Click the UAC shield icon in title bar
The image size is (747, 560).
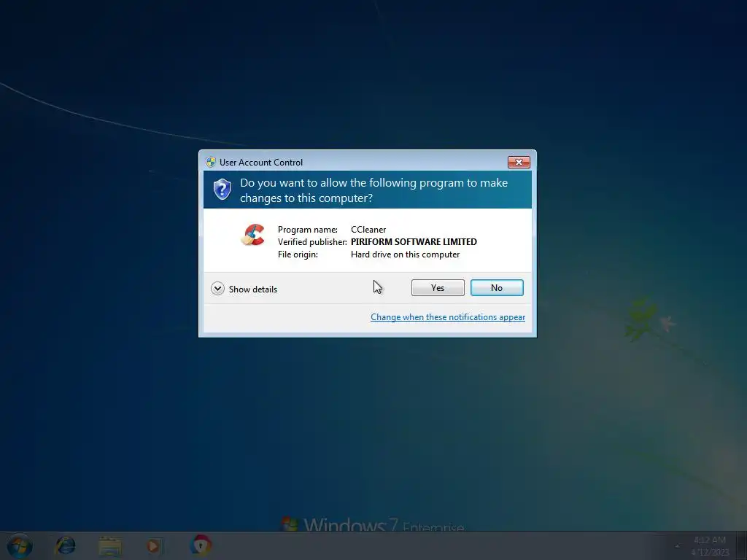tap(211, 162)
